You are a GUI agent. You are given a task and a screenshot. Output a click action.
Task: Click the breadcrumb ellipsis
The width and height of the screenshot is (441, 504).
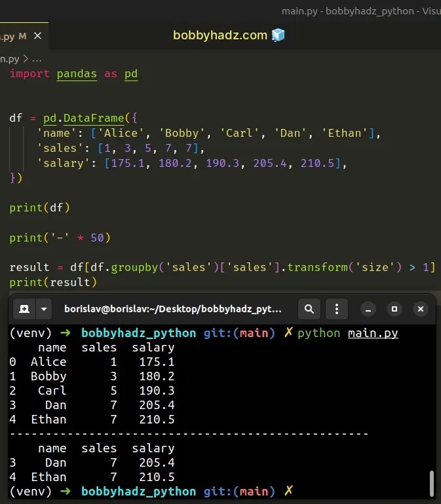pos(37,60)
